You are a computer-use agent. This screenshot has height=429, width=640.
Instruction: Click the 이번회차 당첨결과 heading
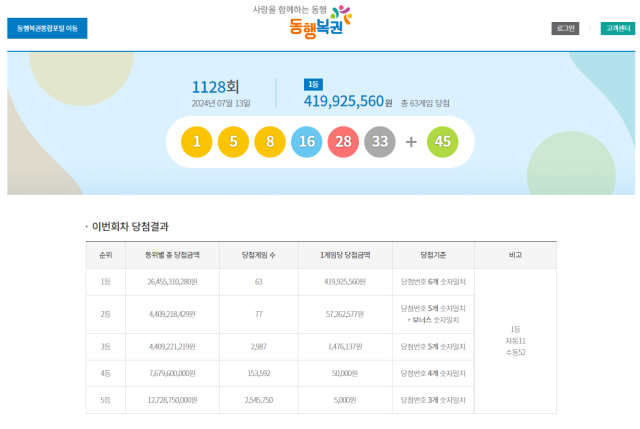(130, 227)
